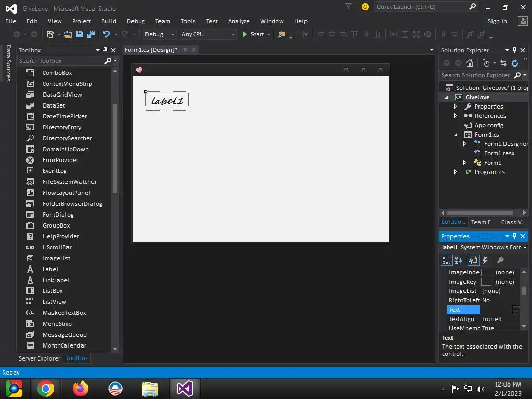Open the Start button dropdown arrow
This screenshot has height=399, width=532.
pos(269,35)
